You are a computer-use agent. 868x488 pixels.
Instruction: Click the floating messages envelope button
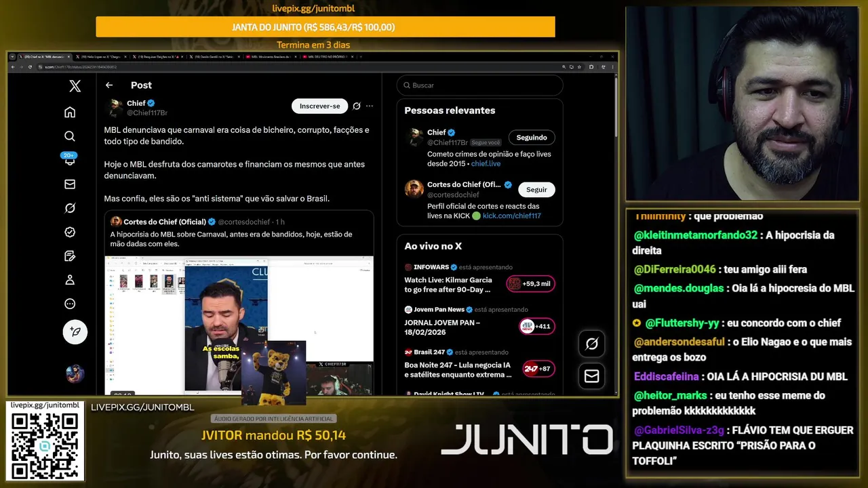coord(591,375)
